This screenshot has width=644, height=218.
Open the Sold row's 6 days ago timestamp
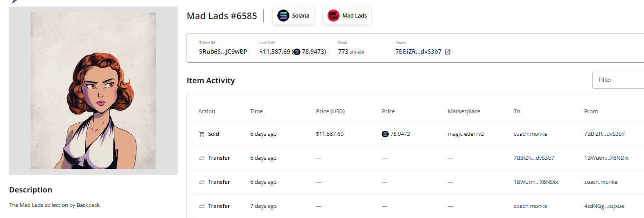click(x=263, y=134)
